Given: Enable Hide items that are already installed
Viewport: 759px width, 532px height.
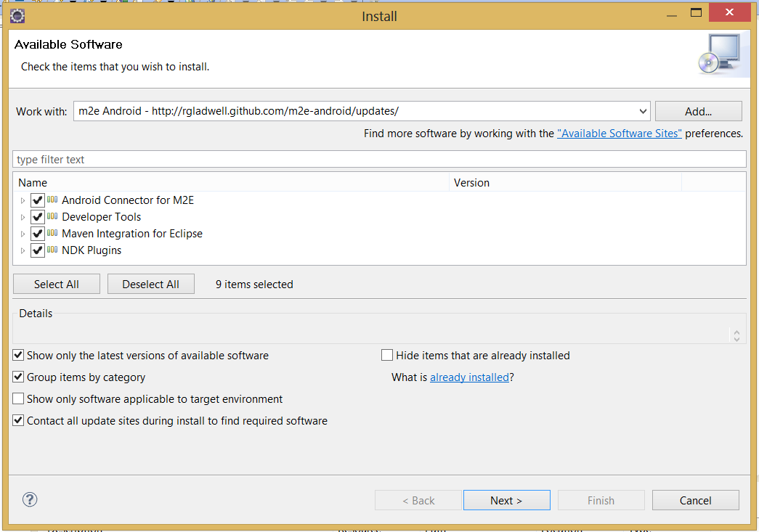Looking at the screenshot, I should point(388,356).
